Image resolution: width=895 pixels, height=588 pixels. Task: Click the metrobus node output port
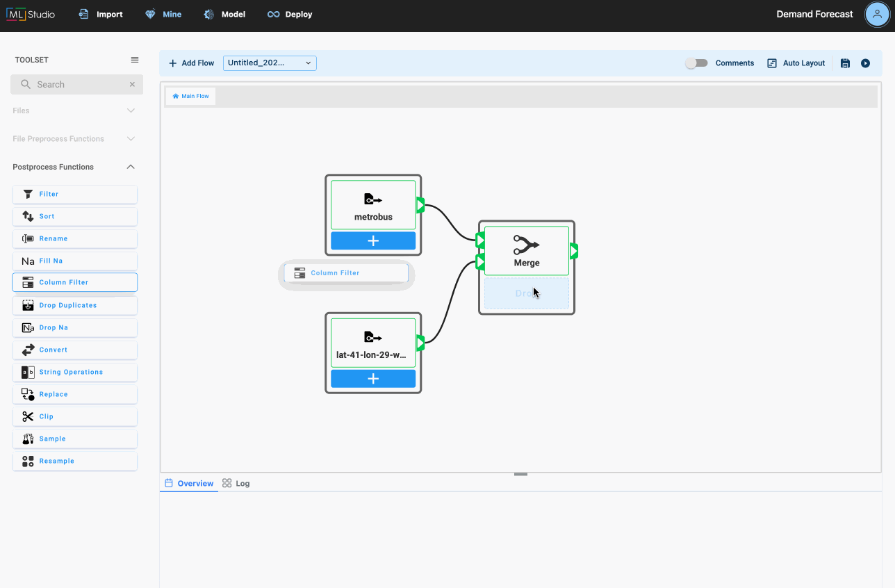pos(420,205)
